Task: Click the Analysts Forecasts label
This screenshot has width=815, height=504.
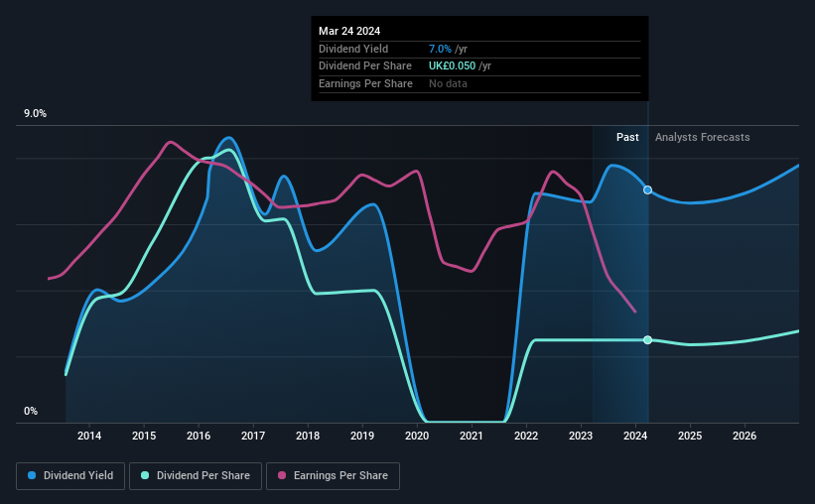Action: click(x=702, y=137)
